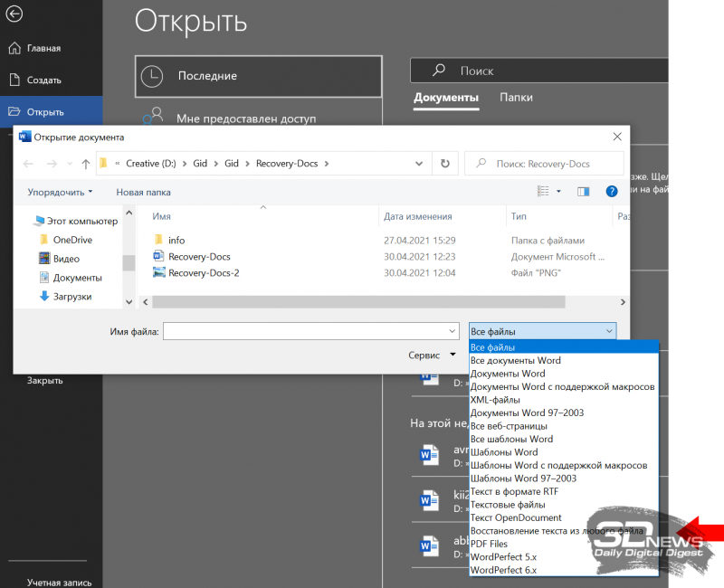Sort by Дата изменения column header
The height and width of the screenshot is (588, 724).
point(418,216)
